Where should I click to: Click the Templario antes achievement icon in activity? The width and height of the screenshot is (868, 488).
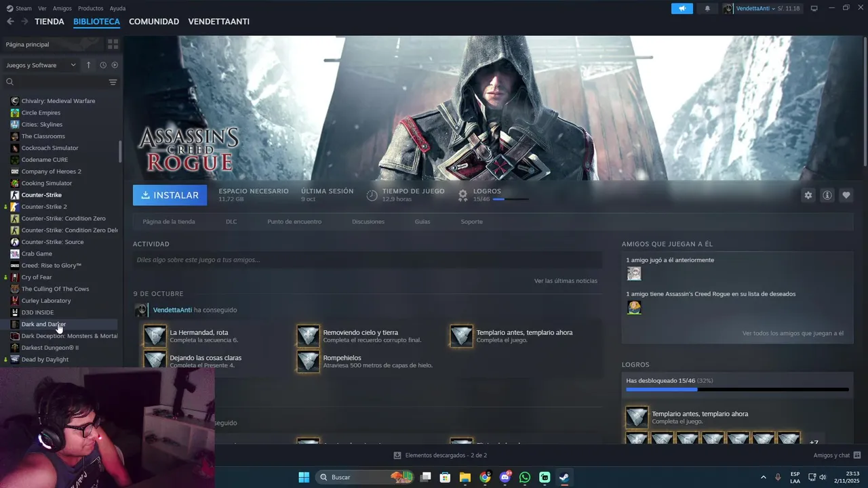[x=461, y=336]
